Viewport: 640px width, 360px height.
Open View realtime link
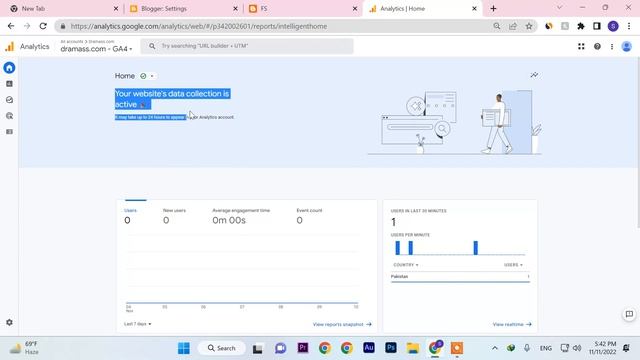point(512,324)
